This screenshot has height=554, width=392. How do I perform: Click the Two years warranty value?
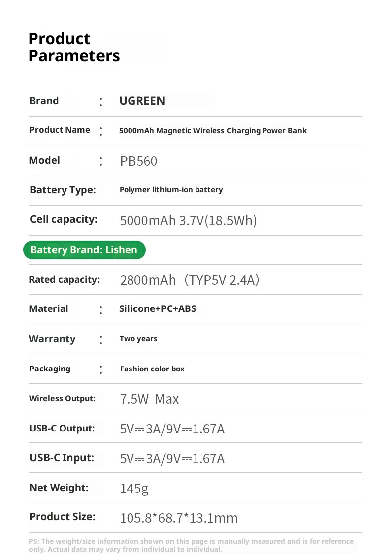pyautogui.click(x=138, y=339)
